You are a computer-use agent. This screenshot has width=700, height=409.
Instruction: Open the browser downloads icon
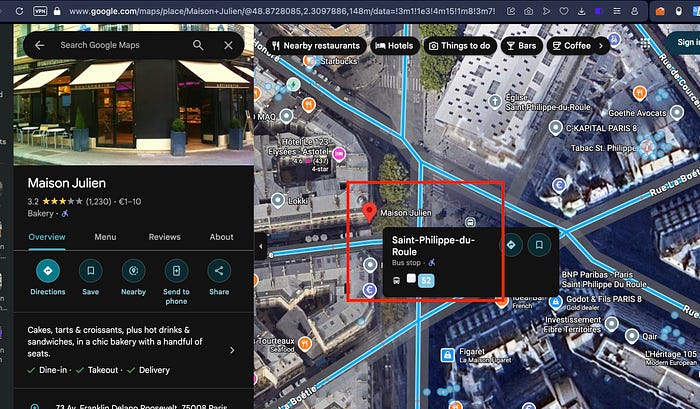coord(581,11)
